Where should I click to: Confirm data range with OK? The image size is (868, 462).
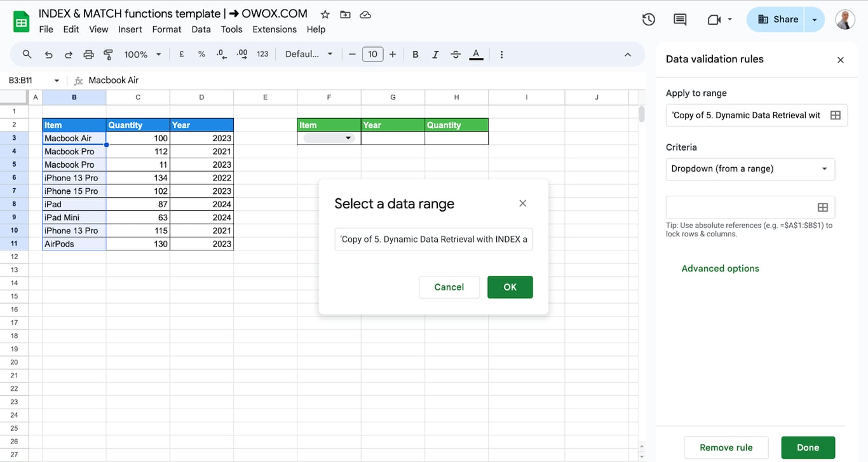point(510,287)
